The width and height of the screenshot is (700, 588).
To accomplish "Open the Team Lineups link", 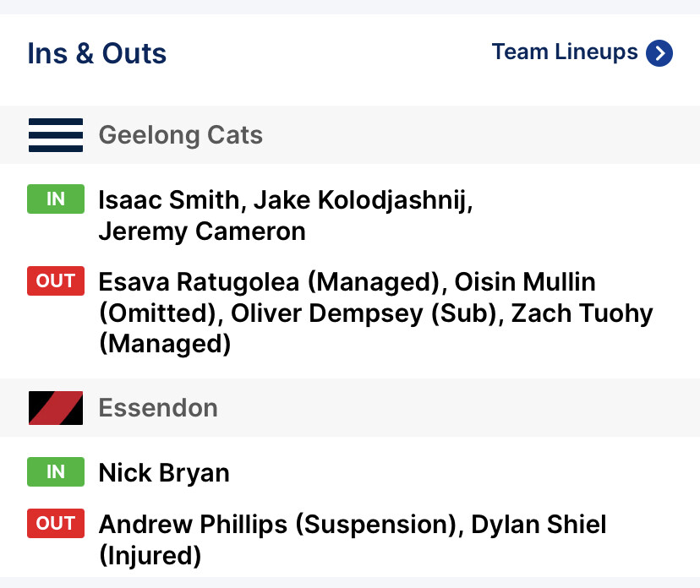I will click(565, 52).
